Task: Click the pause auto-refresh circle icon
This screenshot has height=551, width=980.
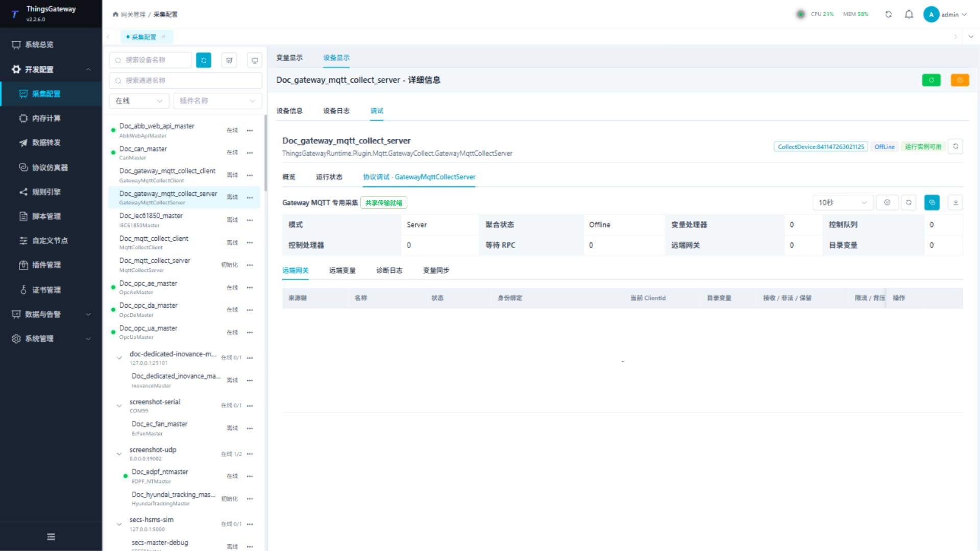Action: pyautogui.click(x=887, y=203)
